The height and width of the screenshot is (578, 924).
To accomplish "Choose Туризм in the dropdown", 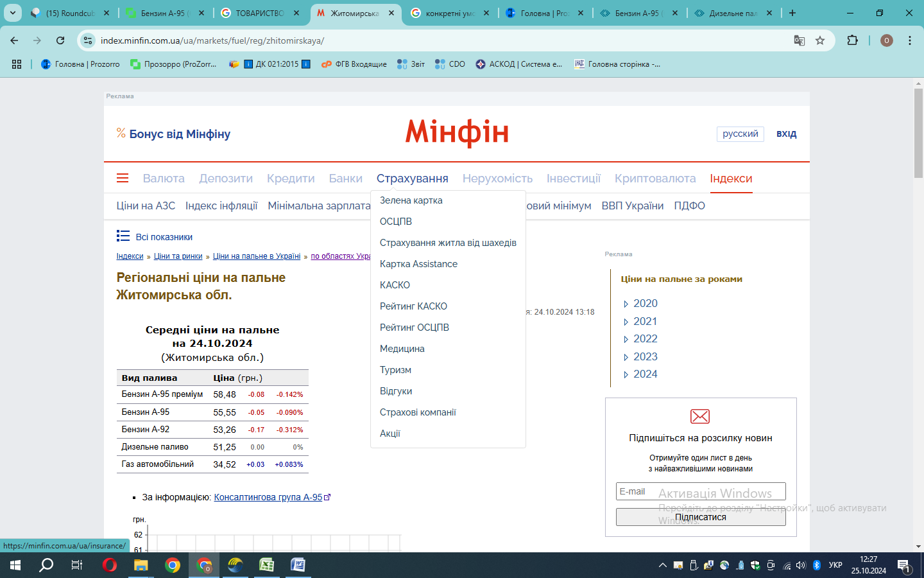I will [x=395, y=370].
